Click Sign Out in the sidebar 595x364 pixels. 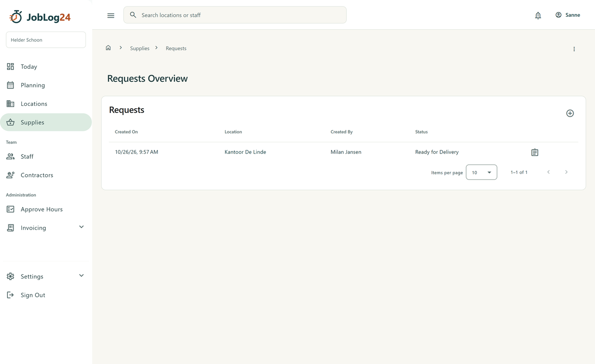click(46, 295)
